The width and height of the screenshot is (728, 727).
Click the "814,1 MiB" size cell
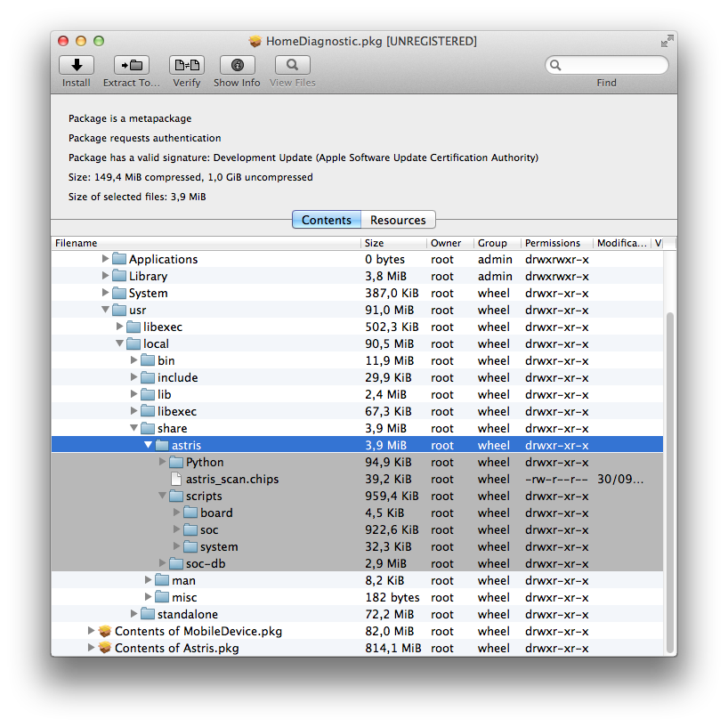click(x=392, y=648)
